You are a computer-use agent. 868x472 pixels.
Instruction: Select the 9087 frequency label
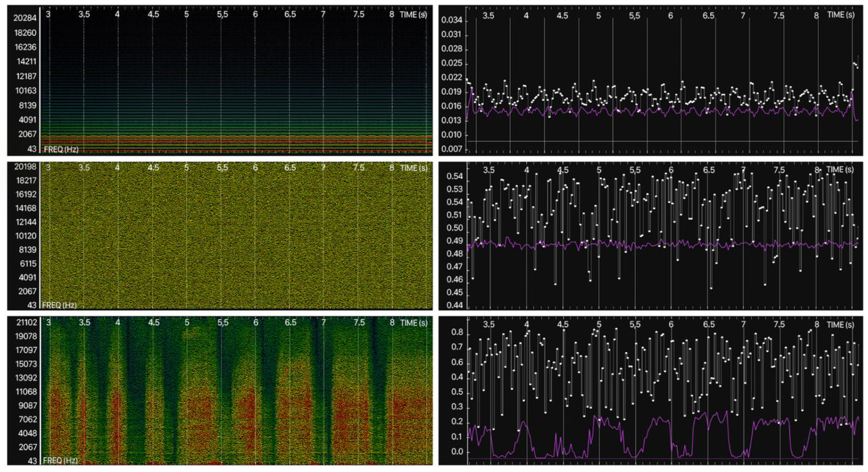pos(28,406)
